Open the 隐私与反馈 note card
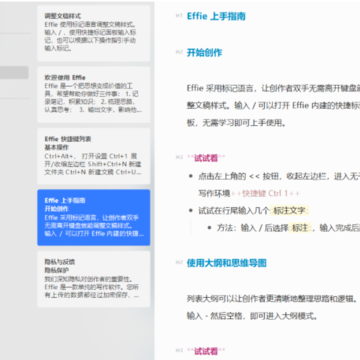Viewport: 360px width, 360px height. point(94,279)
